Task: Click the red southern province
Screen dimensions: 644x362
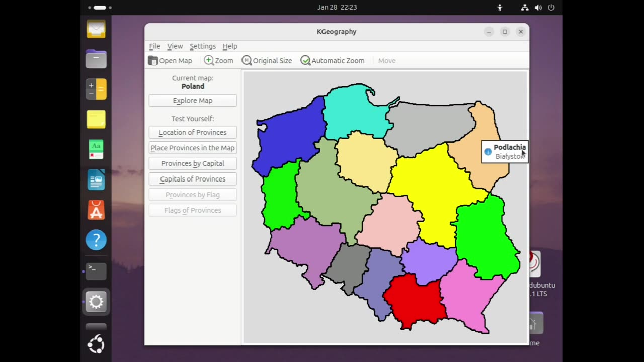Action: (415, 302)
